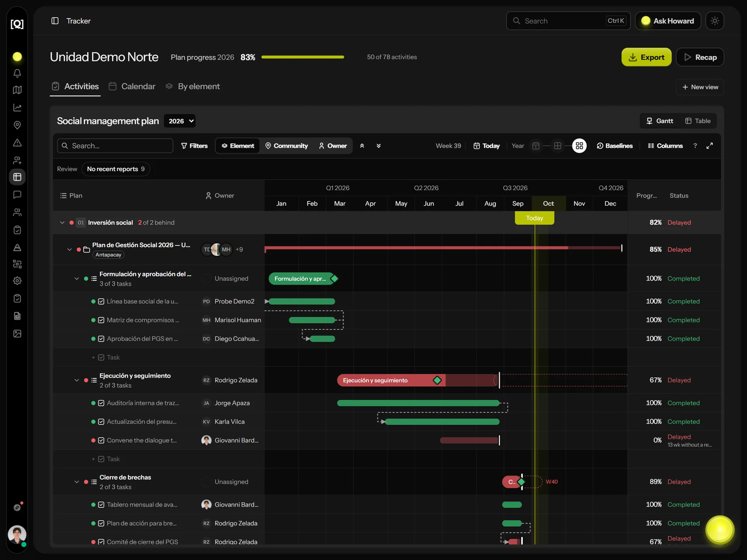Open the settings gear in sidebar

point(17,281)
